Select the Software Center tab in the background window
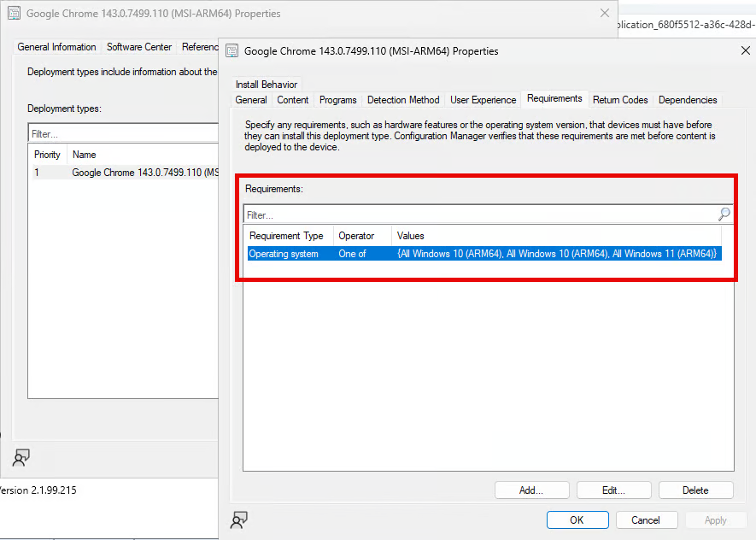This screenshot has height=540, width=756. [138, 47]
